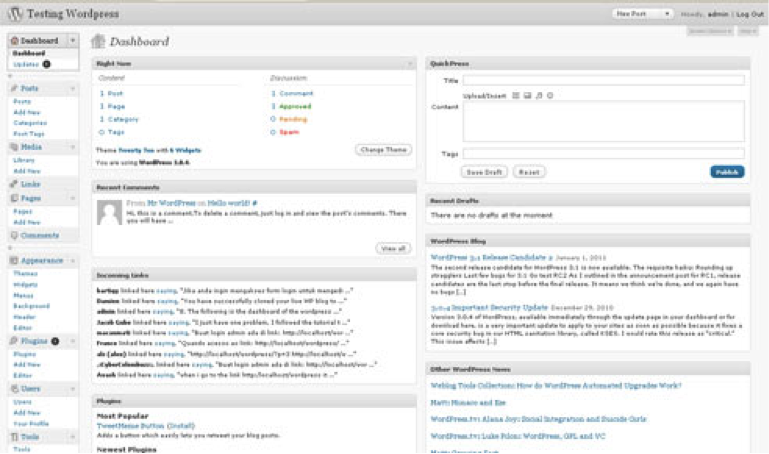Viewport: 769px width, 454px height.
Task: Click the blue Publish button
Action: point(727,172)
